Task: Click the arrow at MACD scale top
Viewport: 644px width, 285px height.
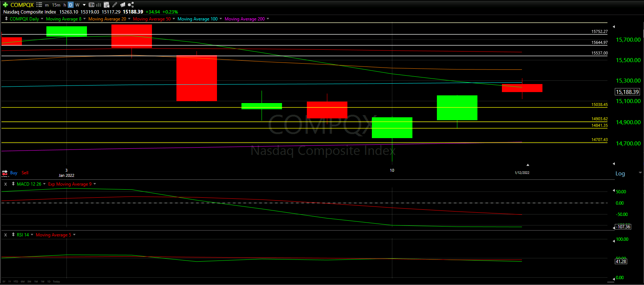Action: point(614,191)
